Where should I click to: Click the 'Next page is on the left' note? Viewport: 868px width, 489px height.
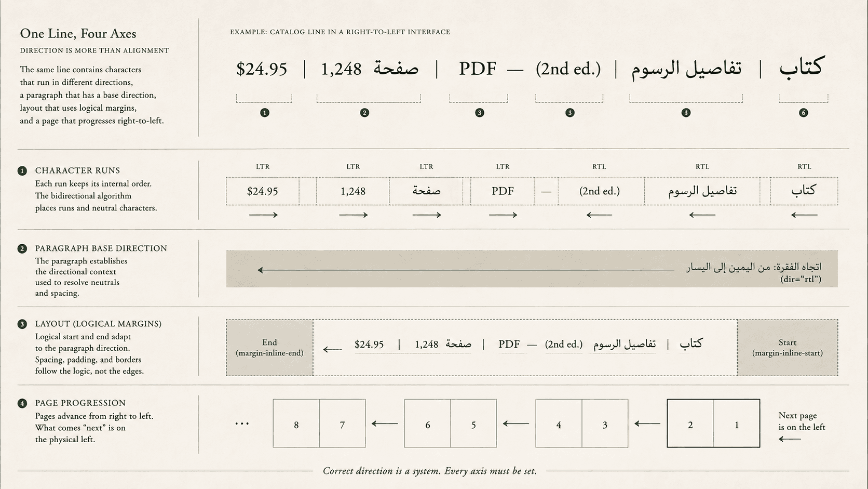point(802,421)
